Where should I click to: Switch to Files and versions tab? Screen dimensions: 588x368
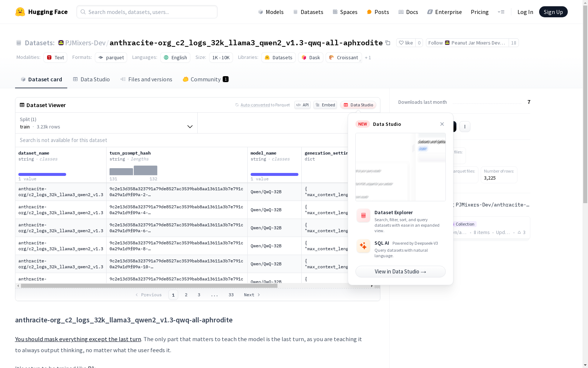pyautogui.click(x=146, y=79)
